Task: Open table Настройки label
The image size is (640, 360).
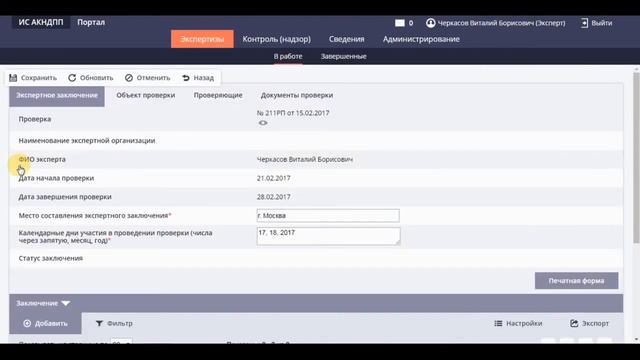Action: 524,323
